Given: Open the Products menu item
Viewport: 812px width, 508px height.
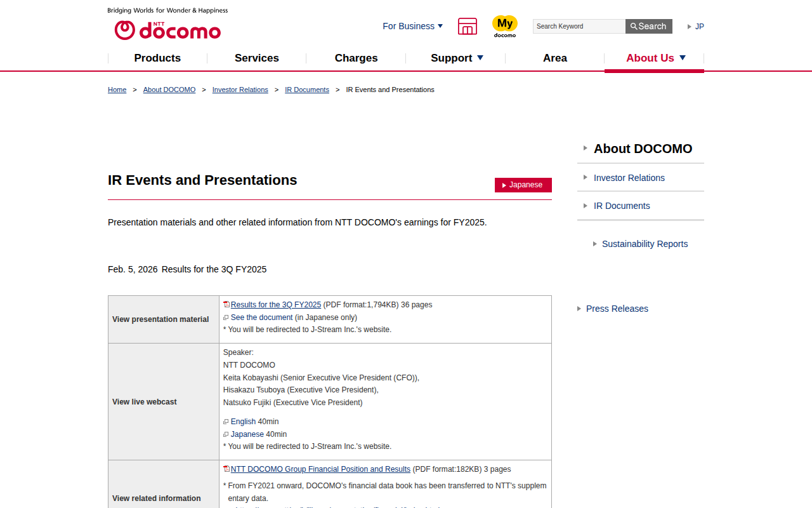Looking at the screenshot, I should click(x=157, y=58).
